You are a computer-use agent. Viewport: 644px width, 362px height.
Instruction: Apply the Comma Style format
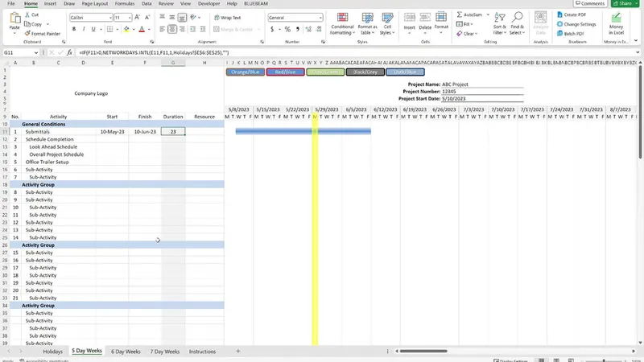point(298,29)
